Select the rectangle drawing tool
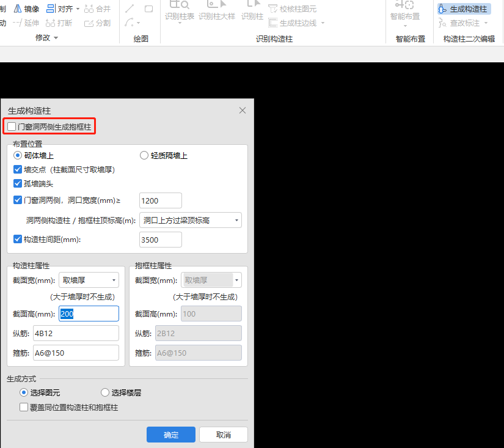This screenshot has width=504, height=448. point(149,9)
